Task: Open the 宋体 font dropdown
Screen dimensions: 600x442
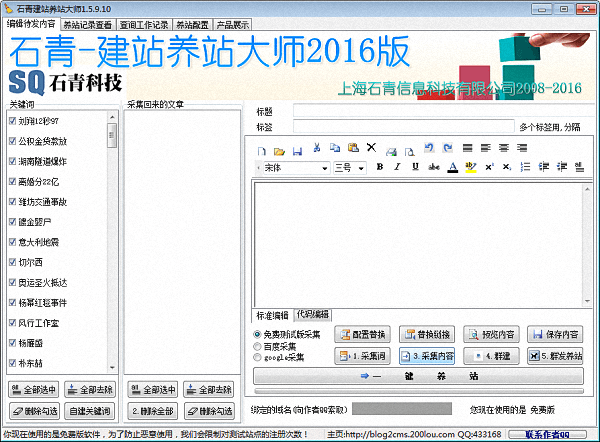Action: coord(294,167)
